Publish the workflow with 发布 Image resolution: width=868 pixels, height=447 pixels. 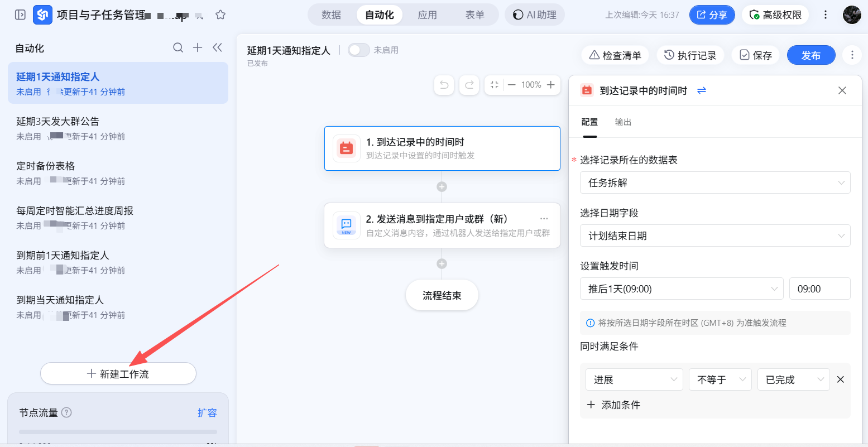[x=811, y=55]
